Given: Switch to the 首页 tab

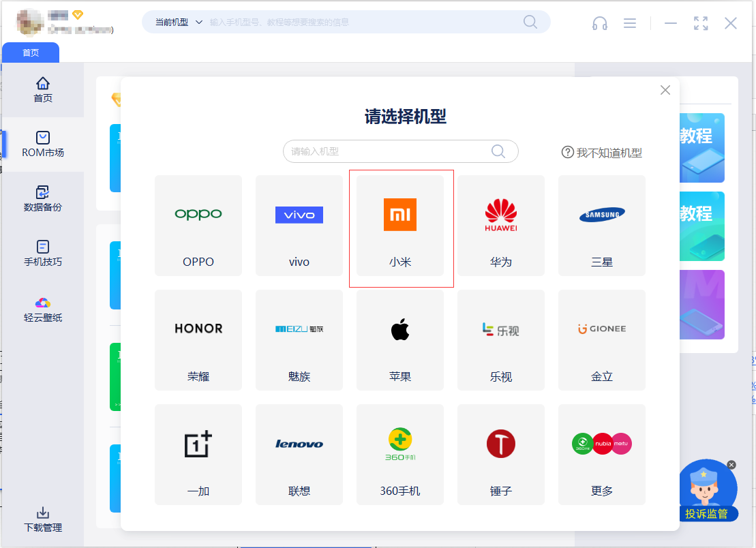Looking at the screenshot, I should coord(31,52).
